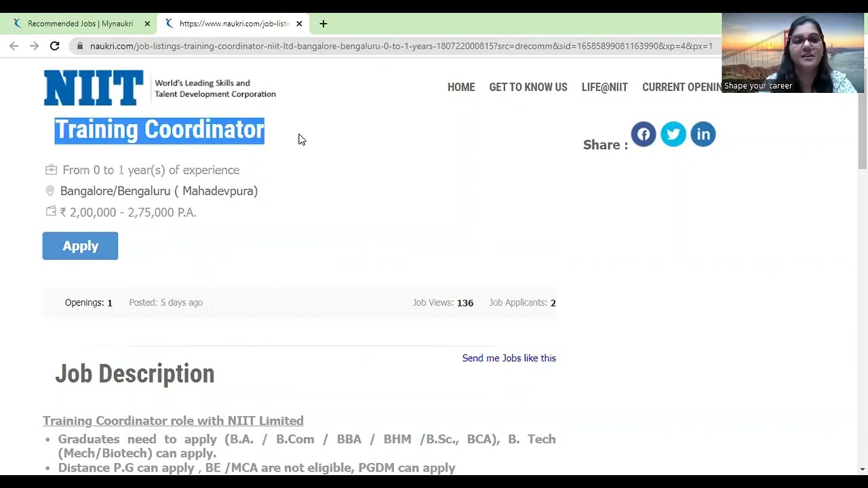The height and width of the screenshot is (488, 868).
Task: Click the 'Distance P.G can apply' bullet
Action: pyautogui.click(x=256, y=468)
